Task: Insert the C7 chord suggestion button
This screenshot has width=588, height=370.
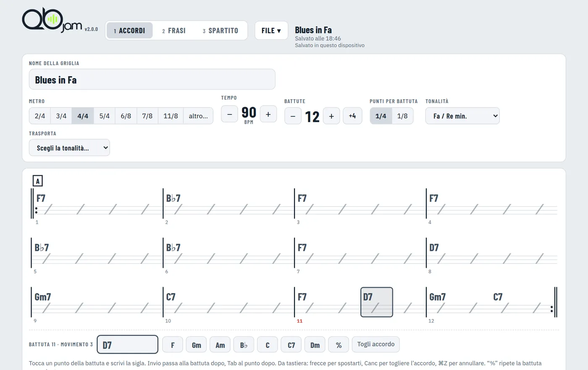Action: pos(291,345)
